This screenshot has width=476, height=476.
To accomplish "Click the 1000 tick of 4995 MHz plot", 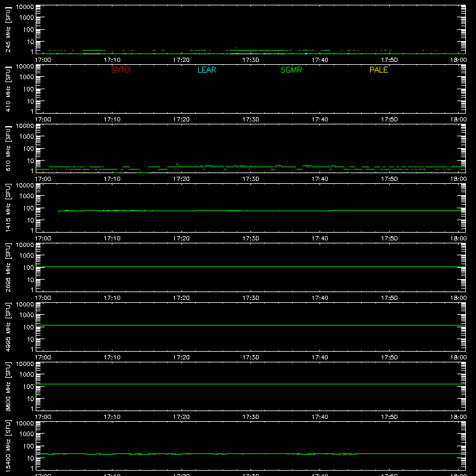I will pos(27,315).
